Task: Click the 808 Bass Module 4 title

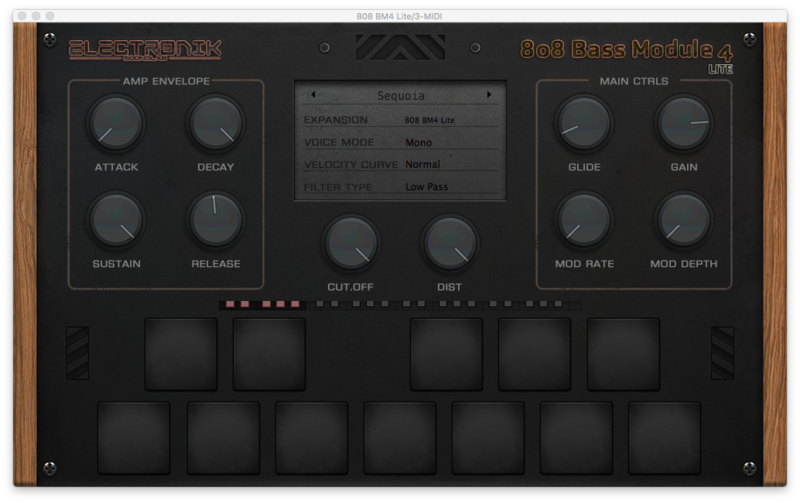Action: [x=627, y=52]
